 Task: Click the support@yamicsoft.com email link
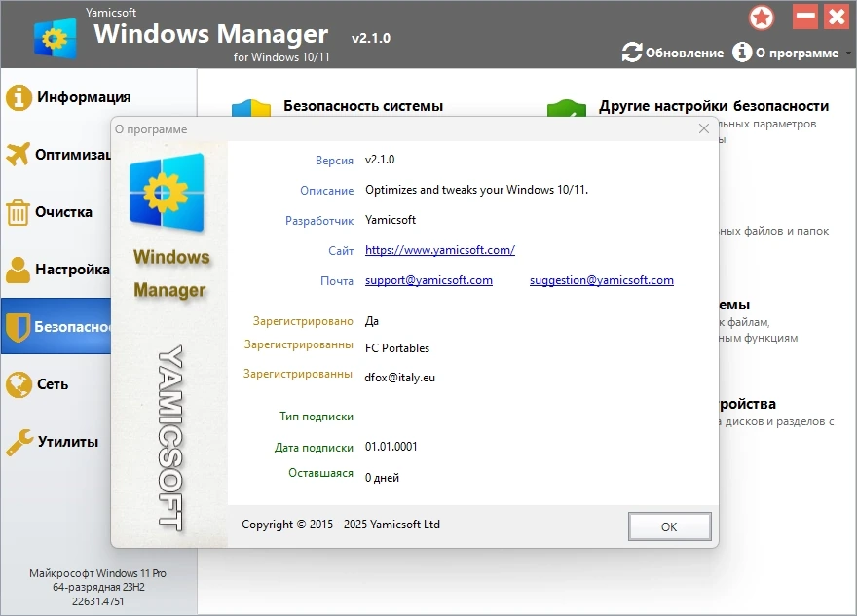(428, 280)
